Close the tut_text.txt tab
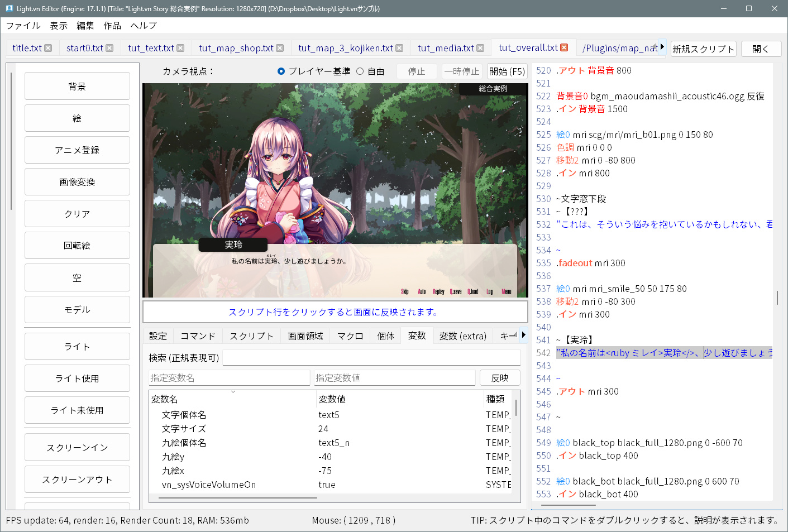 point(180,48)
